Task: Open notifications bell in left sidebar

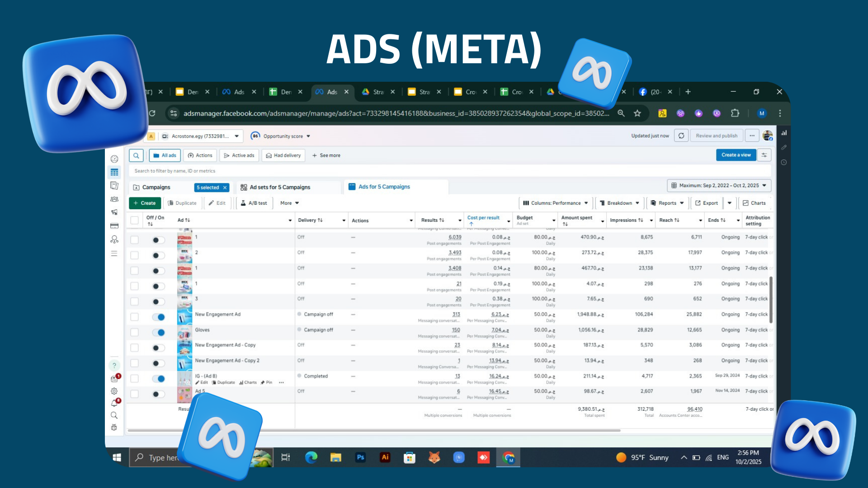Action: pyautogui.click(x=114, y=403)
